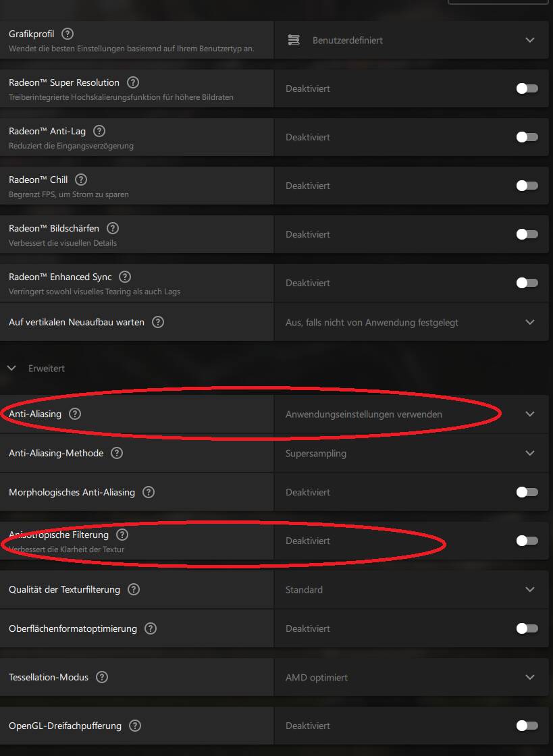Click the Benutzerdefiniert profile list icon
The height and width of the screenshot is (756, 553).
294,40
